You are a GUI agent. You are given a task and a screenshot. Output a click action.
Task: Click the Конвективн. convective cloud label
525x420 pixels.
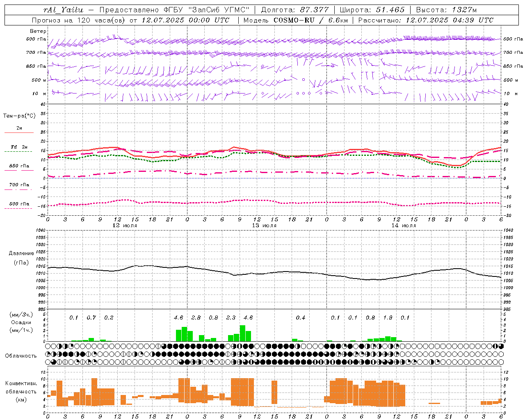21,383
